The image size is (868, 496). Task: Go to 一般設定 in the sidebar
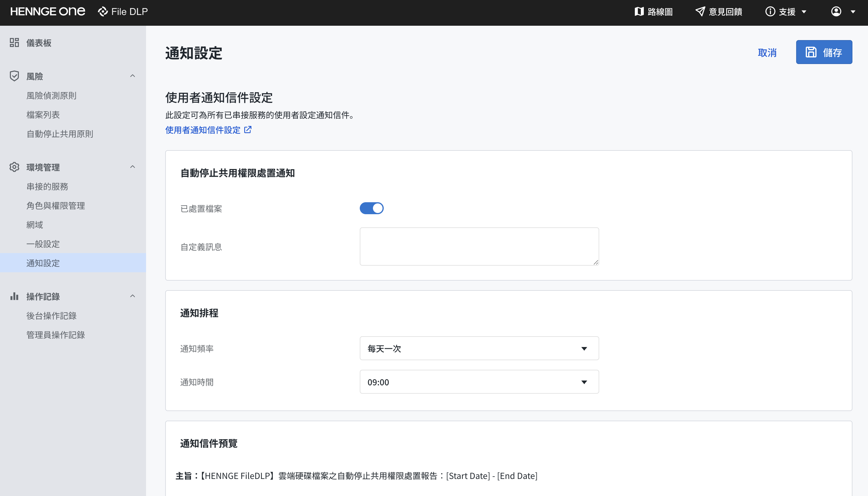pyautogui.click(x=43, y=244)
